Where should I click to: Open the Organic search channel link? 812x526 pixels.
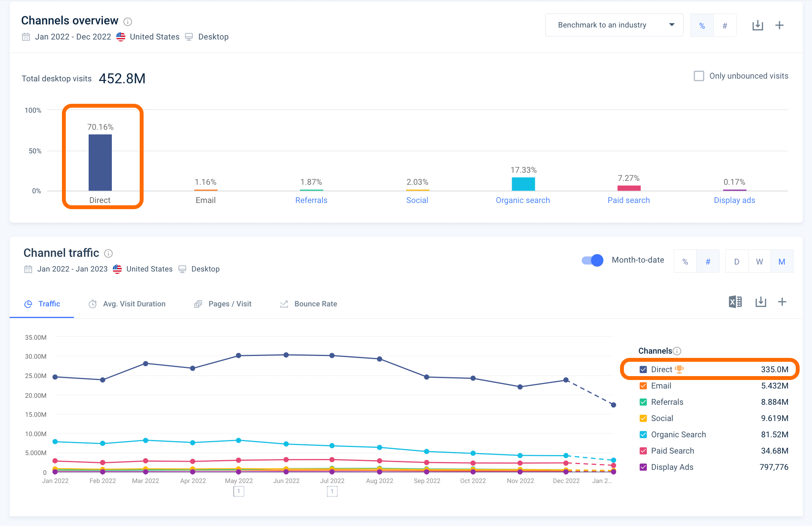point(523,200)
